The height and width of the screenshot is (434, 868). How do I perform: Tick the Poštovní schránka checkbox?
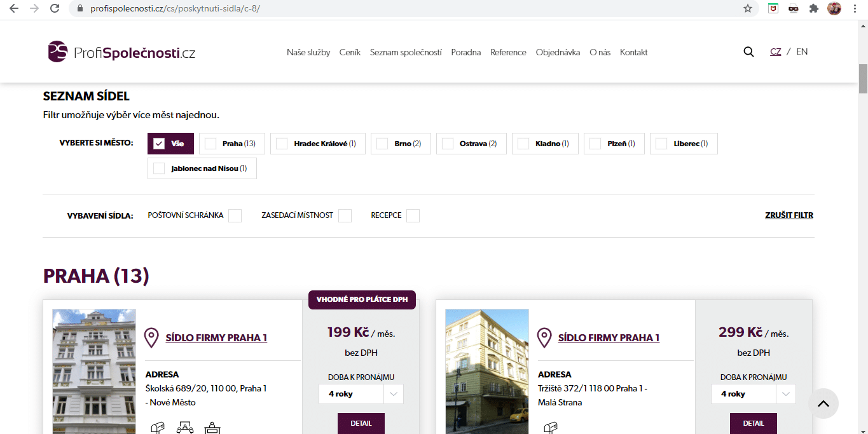[235, 215]
